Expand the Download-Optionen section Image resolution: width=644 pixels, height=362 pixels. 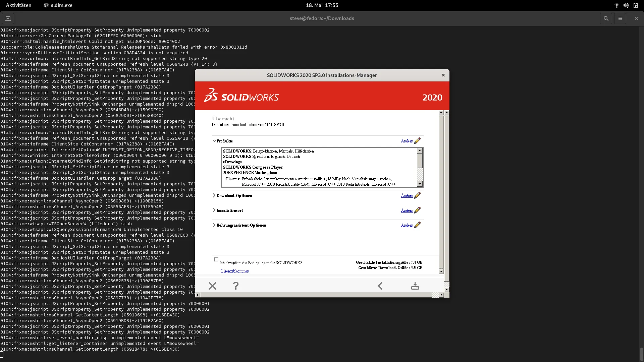click(214, 195)
